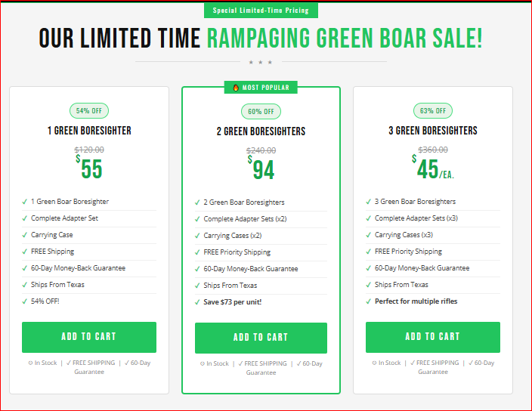Click checkmark beside Save $73 per unit
The height and width of the screenshot is (411, 532).
click(196, 302)
